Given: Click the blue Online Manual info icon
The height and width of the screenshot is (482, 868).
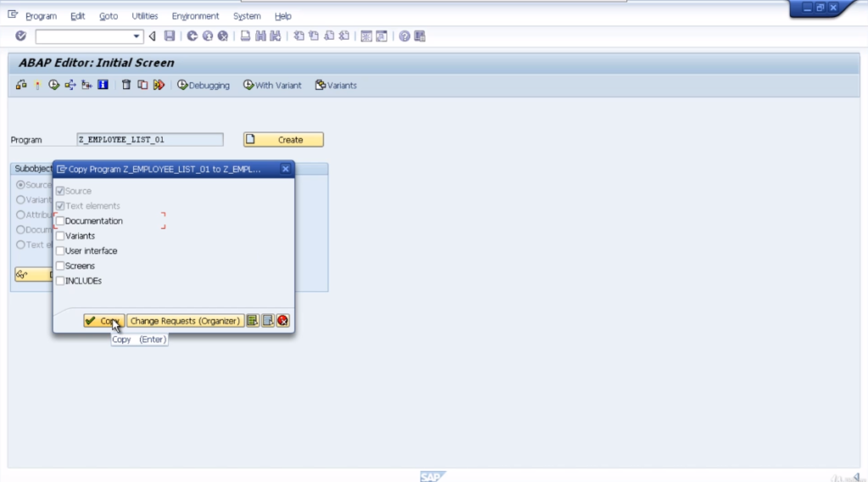Looking at the screenshot, I should tap(103, 85).
